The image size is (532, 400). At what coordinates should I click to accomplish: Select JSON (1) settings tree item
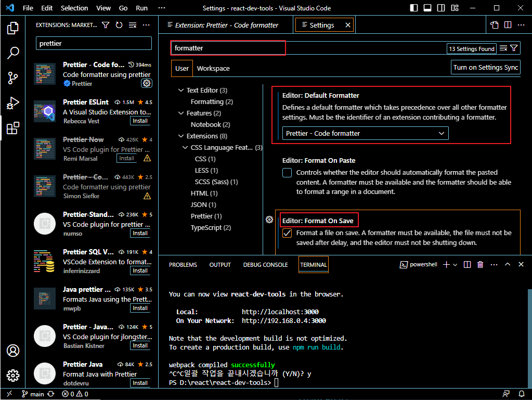coord(203,204)
